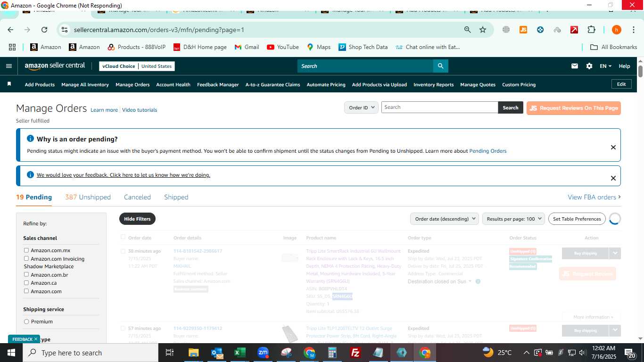Screen dimensions: 644x362
Task: Open the Chrome apps grid in bookmarks bar
Action: [12, 47]
